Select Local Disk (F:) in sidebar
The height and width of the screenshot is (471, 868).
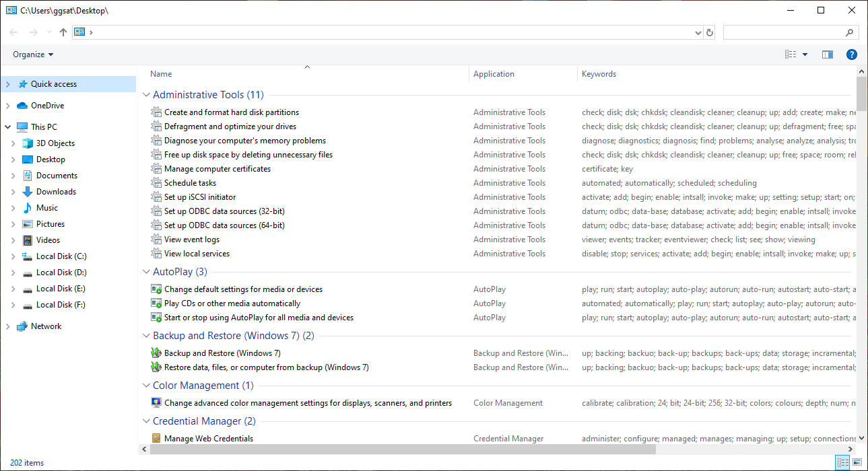point(61,305)
